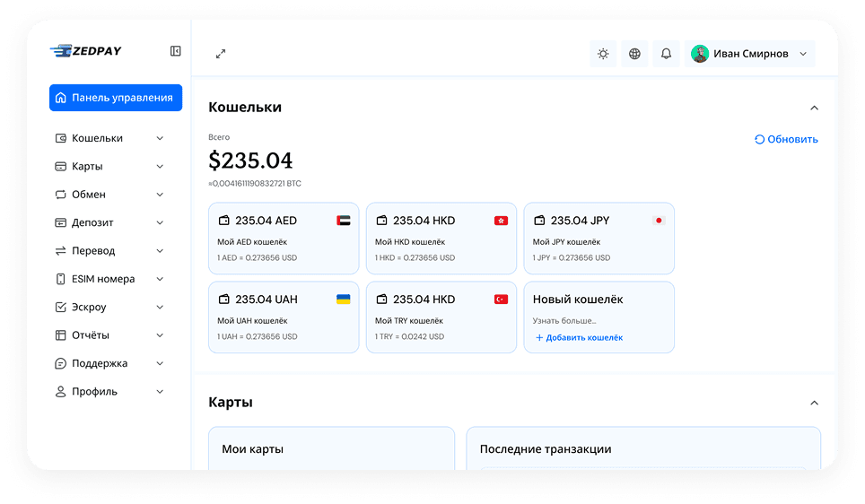The width and height of the screenshot is (865, 504).
Task: Open Карты menu item in sidebar
Action: point(109,167)
